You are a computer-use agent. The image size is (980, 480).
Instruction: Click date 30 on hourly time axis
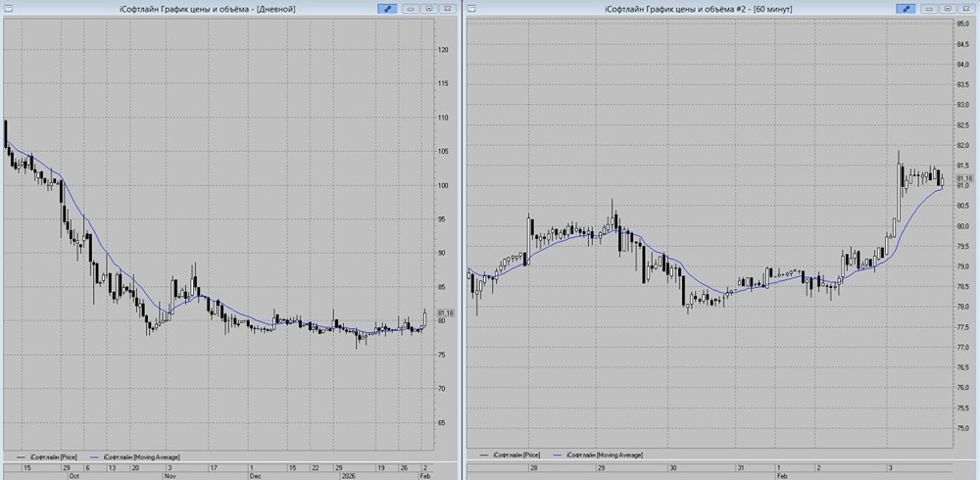pyautogui.click(x=672, y=467)
